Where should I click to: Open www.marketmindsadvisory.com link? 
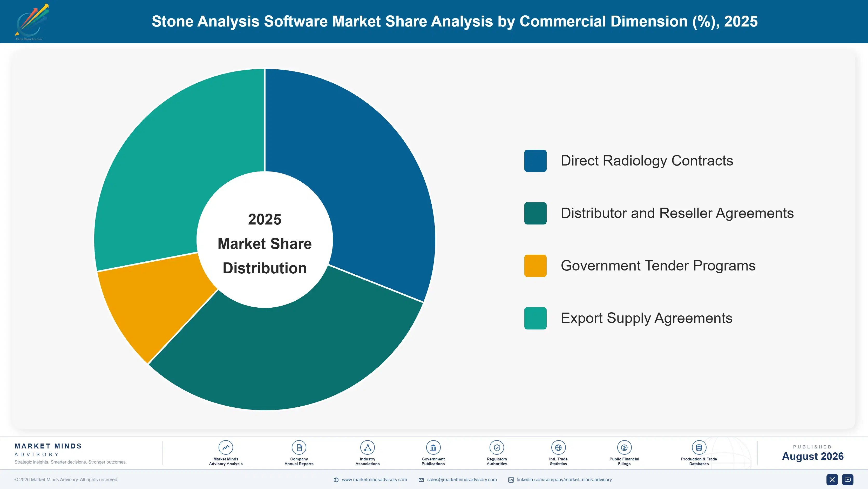[x=374, y=480]
